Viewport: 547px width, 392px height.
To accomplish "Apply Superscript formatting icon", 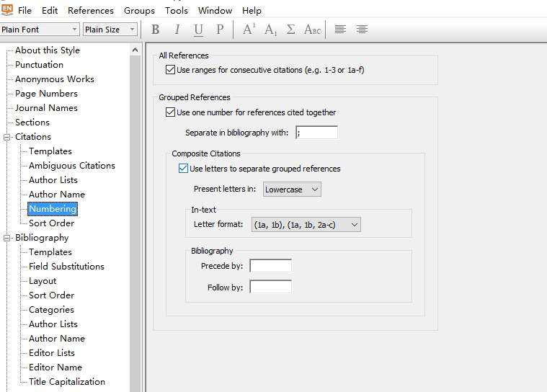I will click(249, 30).
